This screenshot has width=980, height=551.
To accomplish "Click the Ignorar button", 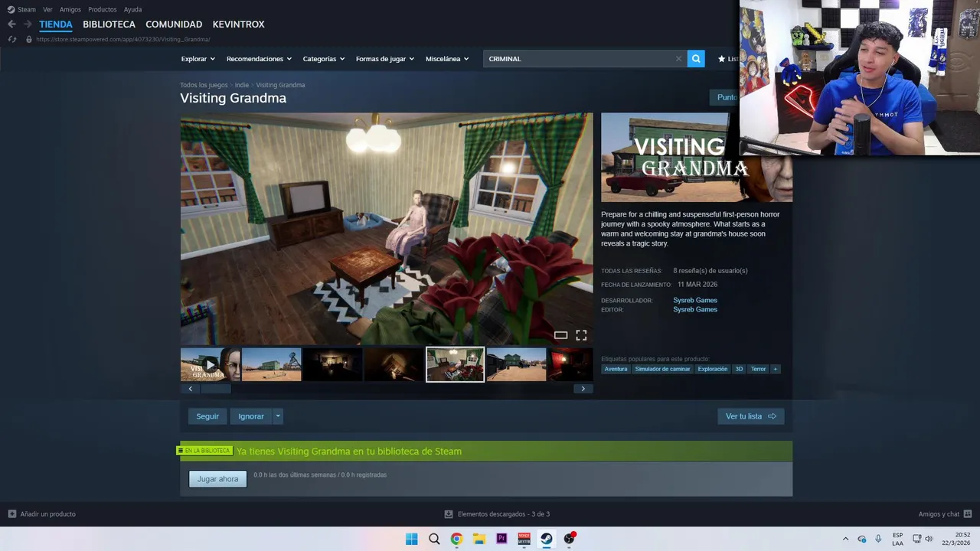I will pyautogui.click(x=251, y=416).
